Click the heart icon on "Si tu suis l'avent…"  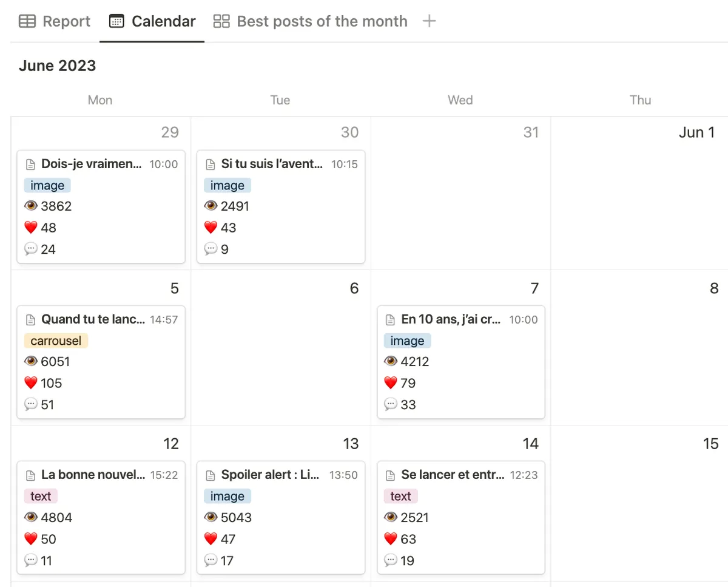click(x=211, y=227)
